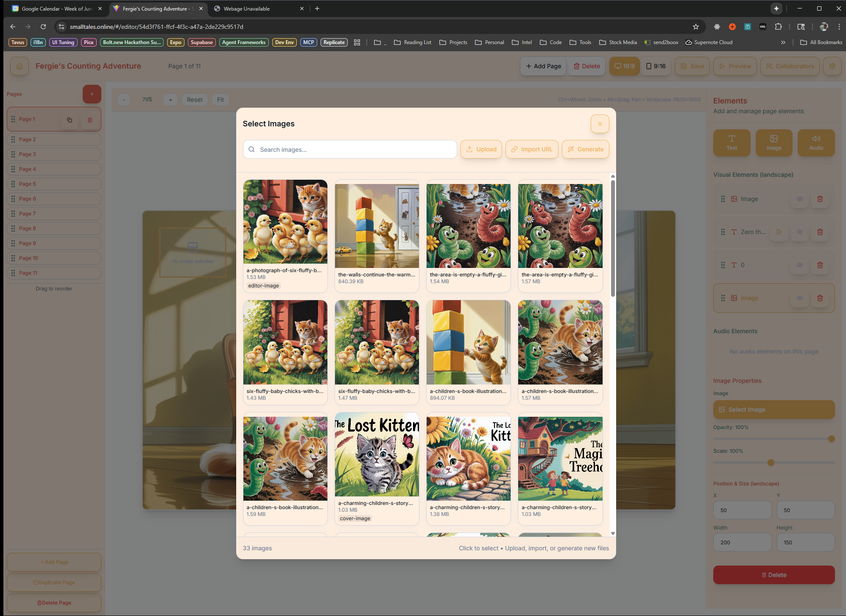Open Import URL option

532,149
